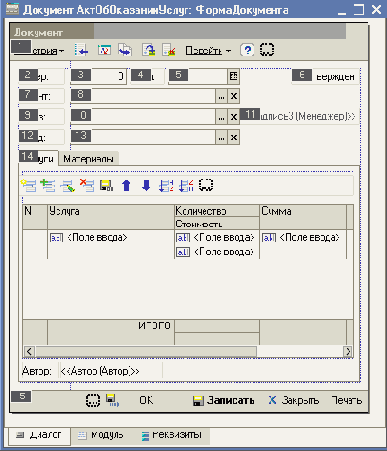Open the Реквизиты tab at bottom
Screen dimensions: 387x451
pos(172,435)
